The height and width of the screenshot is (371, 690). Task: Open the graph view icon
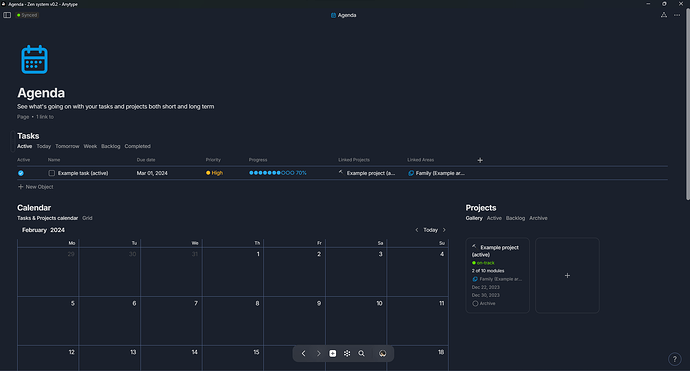click(x=347, y=353)
